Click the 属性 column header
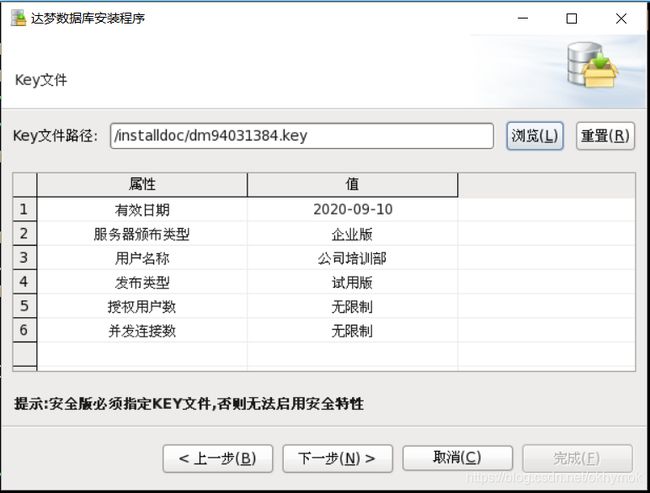This screenshot has width=650, height=493. pyautogui.click(x=142, y=184)
